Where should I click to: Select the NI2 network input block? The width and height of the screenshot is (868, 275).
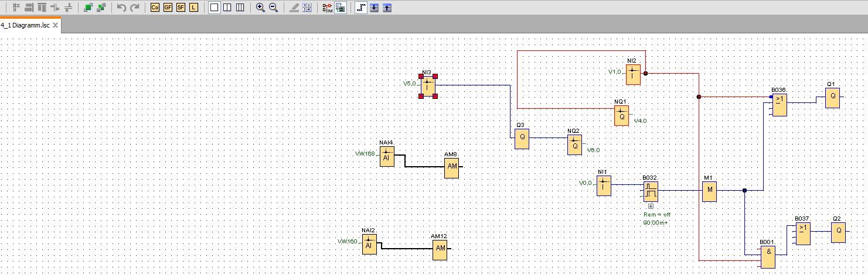click(x=633, y=74)
